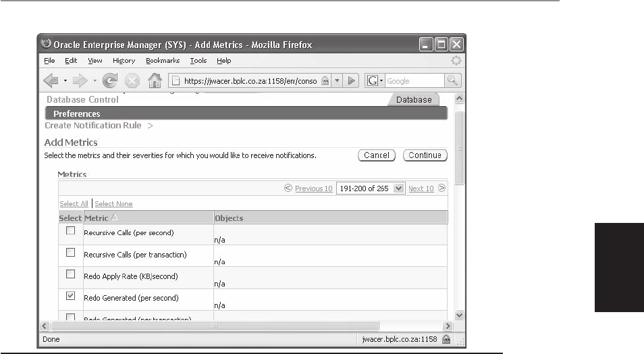
Task: Open the View menu
Action: [x=95, y=60]
